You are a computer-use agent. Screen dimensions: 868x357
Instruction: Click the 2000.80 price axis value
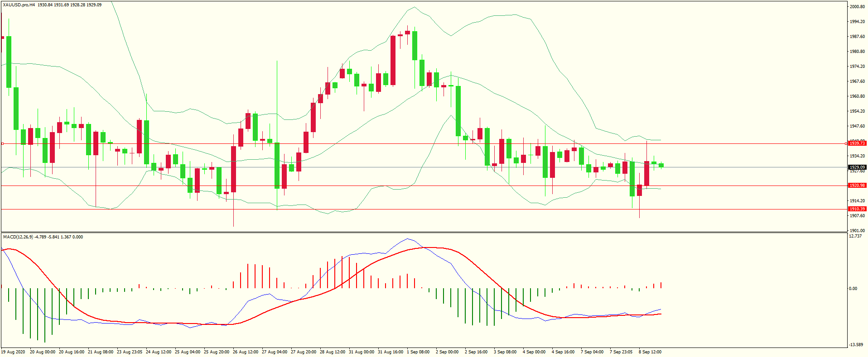pyautogui.click(x=858, y=7)
